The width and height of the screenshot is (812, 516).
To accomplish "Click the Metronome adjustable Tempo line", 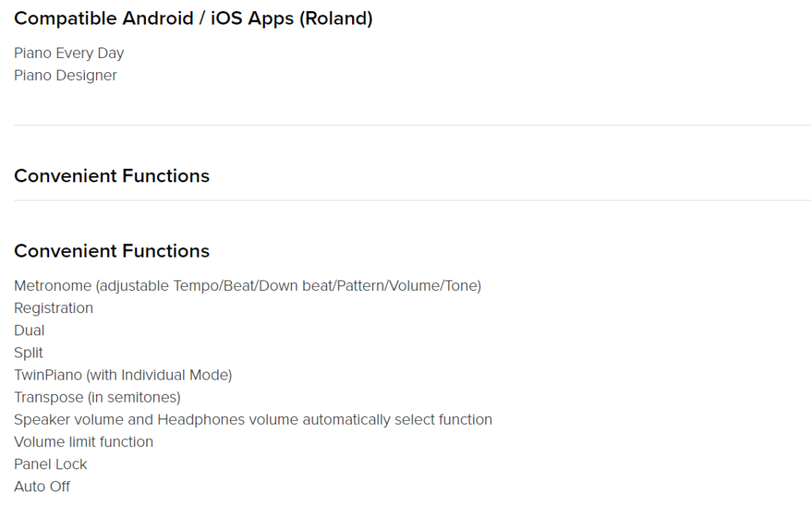I will tap(247, 286).
